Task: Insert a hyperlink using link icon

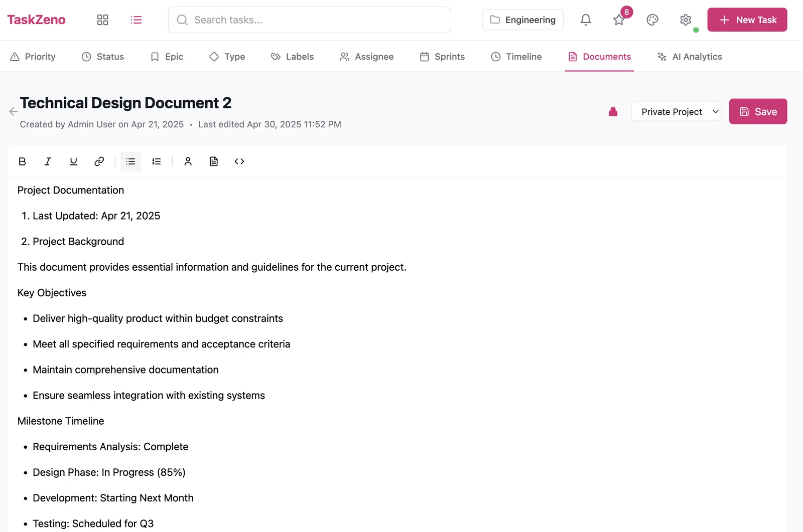Action: point(99,161)
